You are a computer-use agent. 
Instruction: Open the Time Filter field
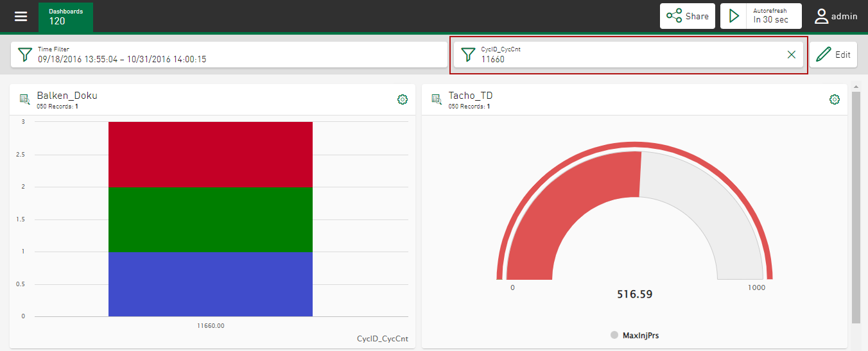[229, 55]
